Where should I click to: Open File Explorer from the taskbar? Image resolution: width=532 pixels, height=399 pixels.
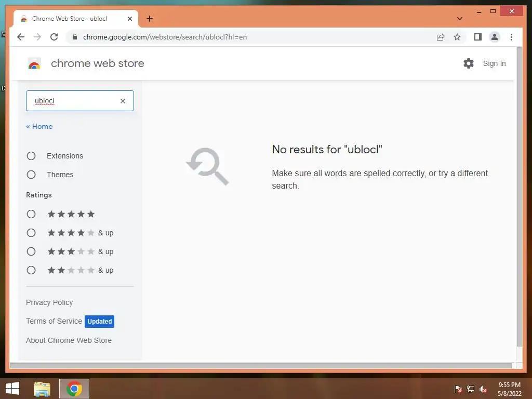click(42, 389)
